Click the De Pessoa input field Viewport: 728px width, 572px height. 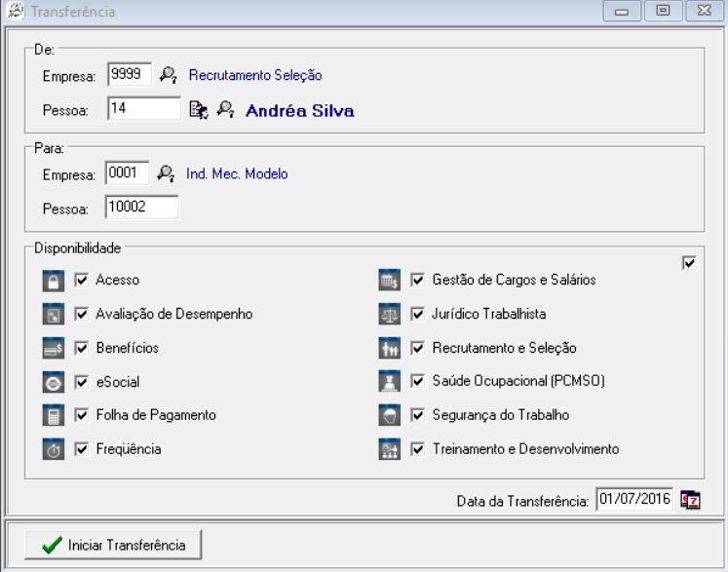click(143, 109)
